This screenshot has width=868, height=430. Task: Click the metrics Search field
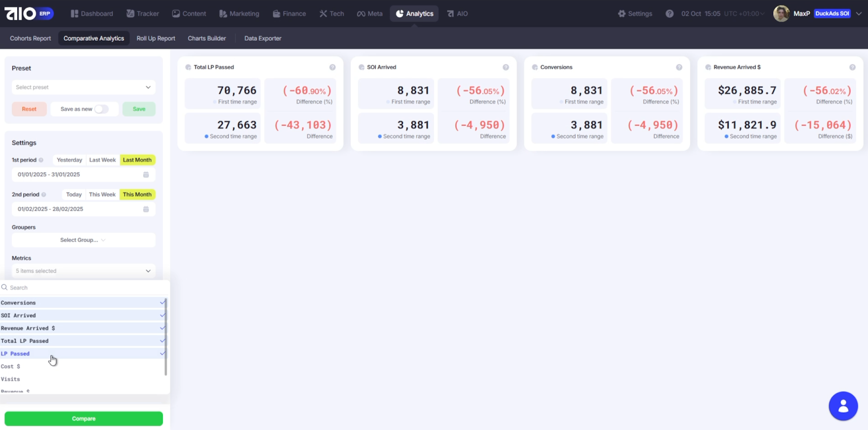(x=81, y=288)
